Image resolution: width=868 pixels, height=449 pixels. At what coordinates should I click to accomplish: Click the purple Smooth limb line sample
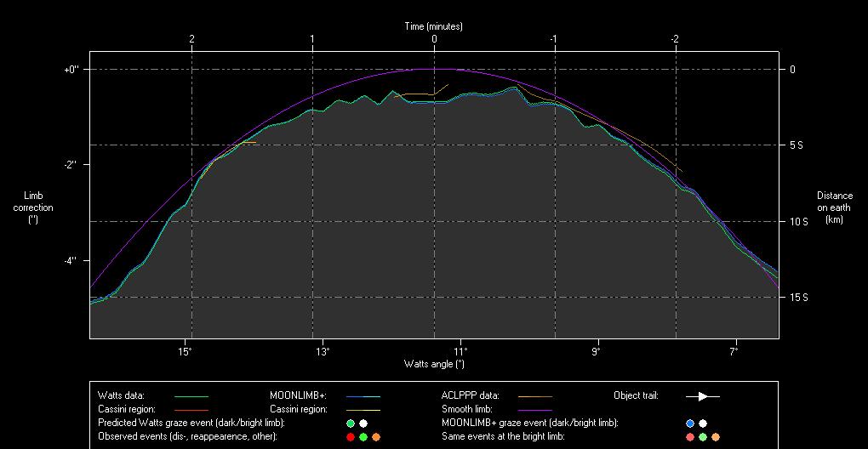point(534,409)
